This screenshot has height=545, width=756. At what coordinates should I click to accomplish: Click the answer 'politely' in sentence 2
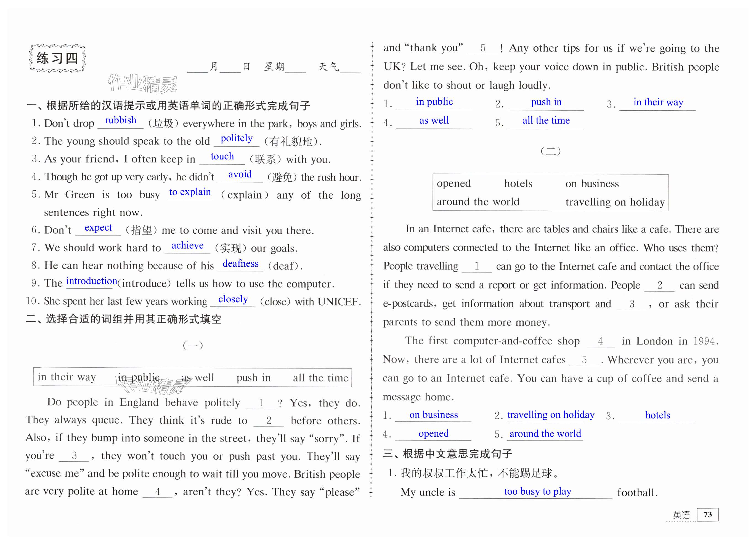tap(236, 138)
